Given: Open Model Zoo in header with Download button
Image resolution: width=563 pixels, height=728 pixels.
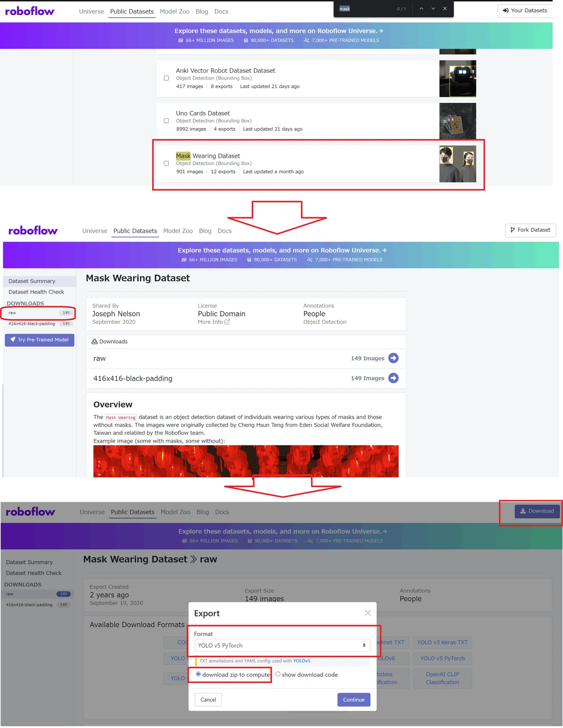Looking at the screenshot, I should (175, 512).
